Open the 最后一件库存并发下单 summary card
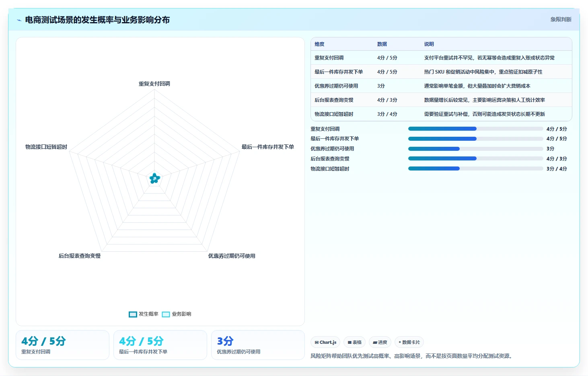 tap(160, 345)
